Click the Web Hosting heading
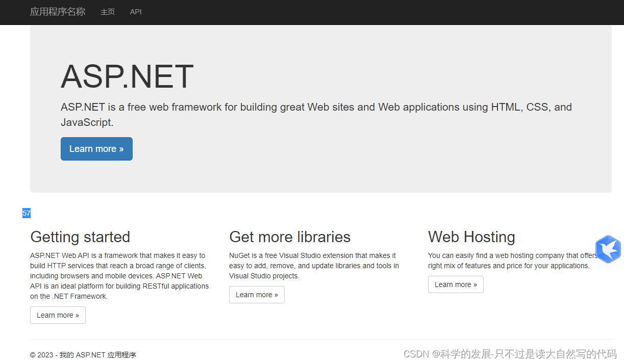 [x=471, y=237]
